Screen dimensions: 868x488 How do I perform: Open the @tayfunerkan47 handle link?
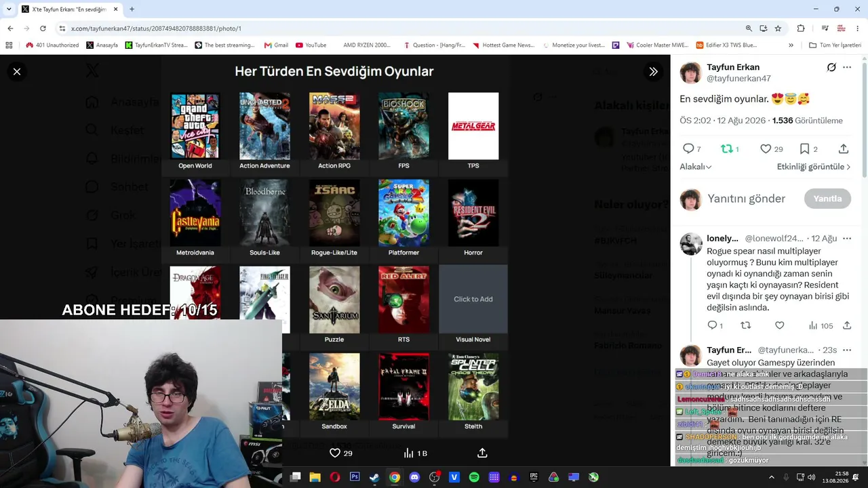point(738,79)
